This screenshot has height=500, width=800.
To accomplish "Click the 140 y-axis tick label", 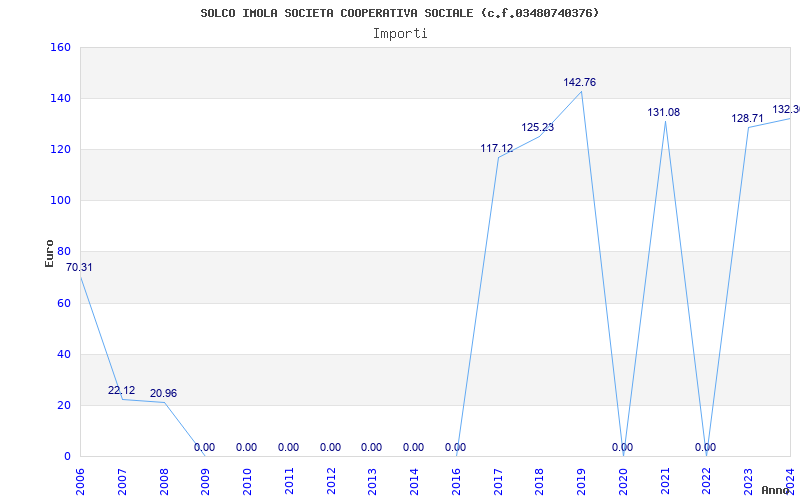I will pyautogui.click(x=60, y=98).
